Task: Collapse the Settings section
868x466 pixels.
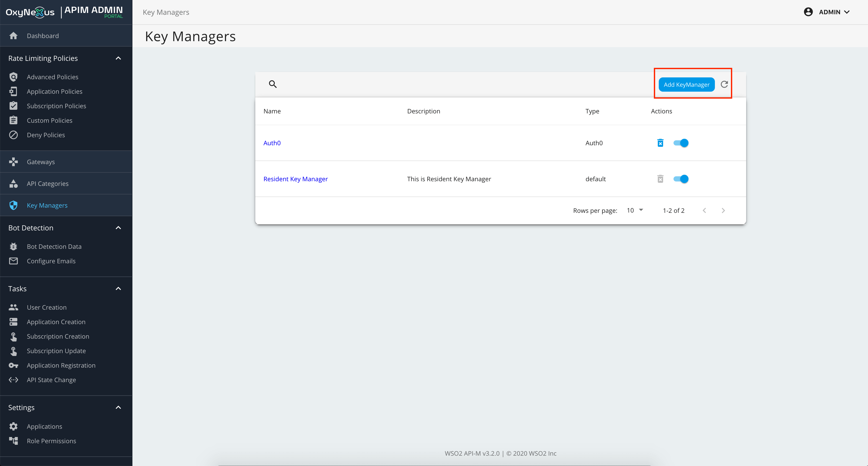Action: coord(118,407)
